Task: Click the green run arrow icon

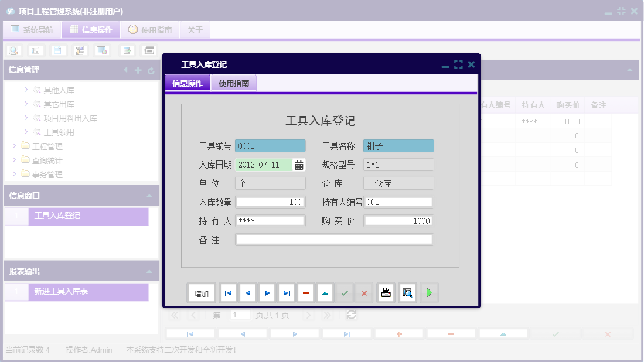Action: [x=428, y=292]
